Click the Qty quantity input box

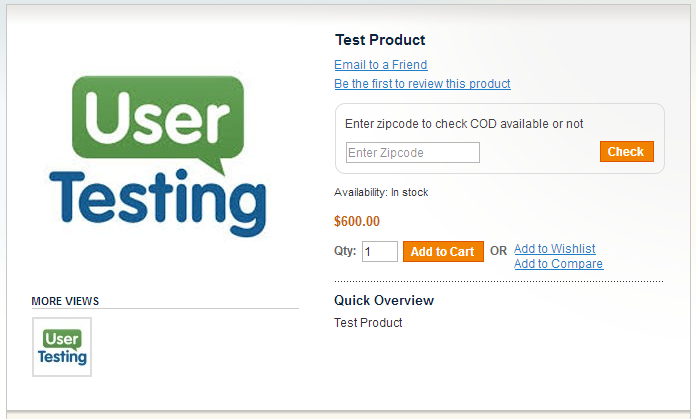(380, 252)
